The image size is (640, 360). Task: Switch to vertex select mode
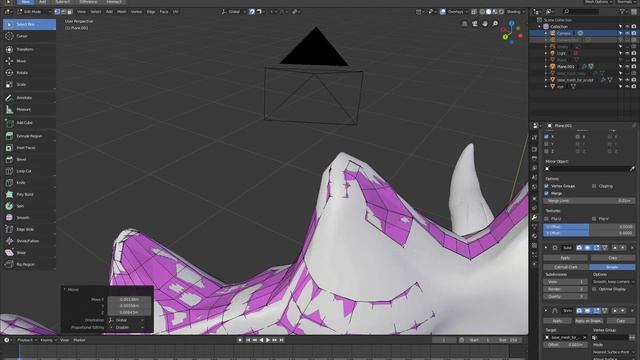57,12
